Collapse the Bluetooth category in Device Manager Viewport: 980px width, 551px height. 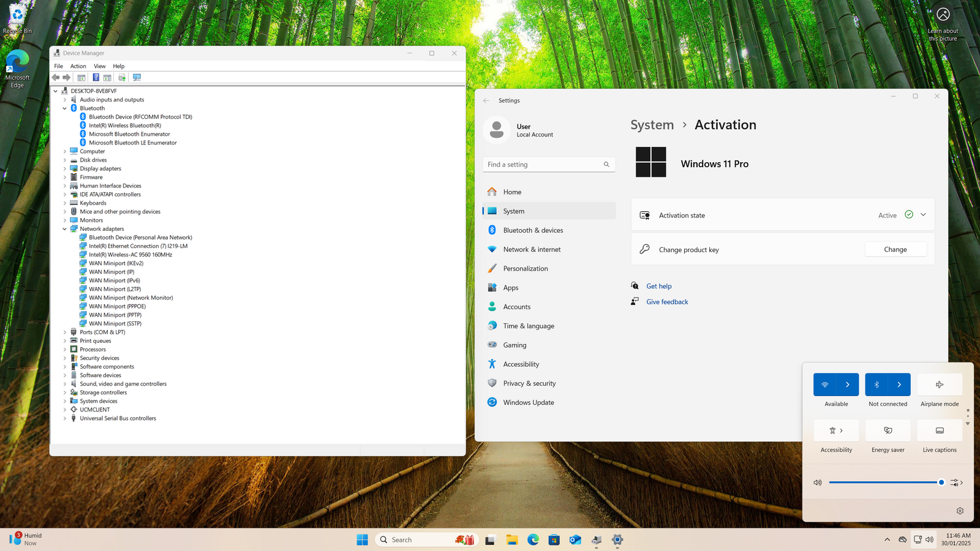click(x=65, y=108)
